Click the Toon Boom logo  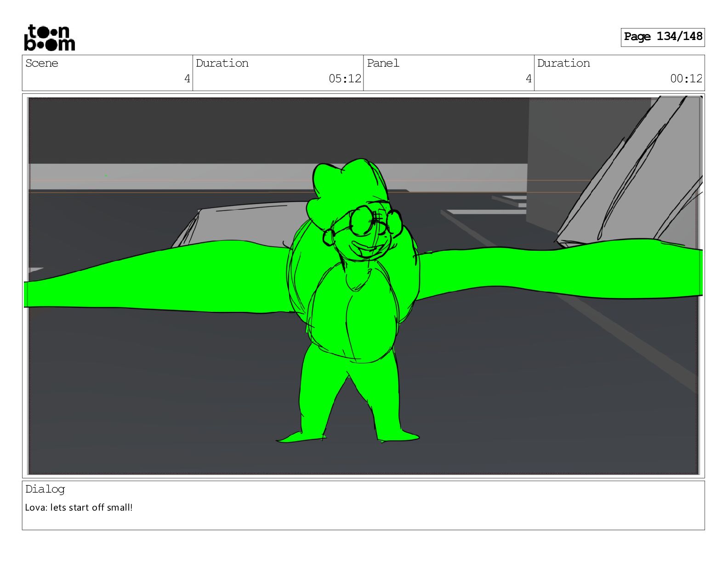49,37
